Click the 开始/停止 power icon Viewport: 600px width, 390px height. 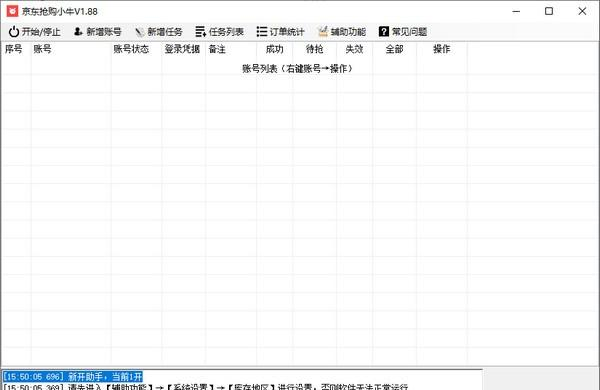pyautogui.click(x=14, y=32)
